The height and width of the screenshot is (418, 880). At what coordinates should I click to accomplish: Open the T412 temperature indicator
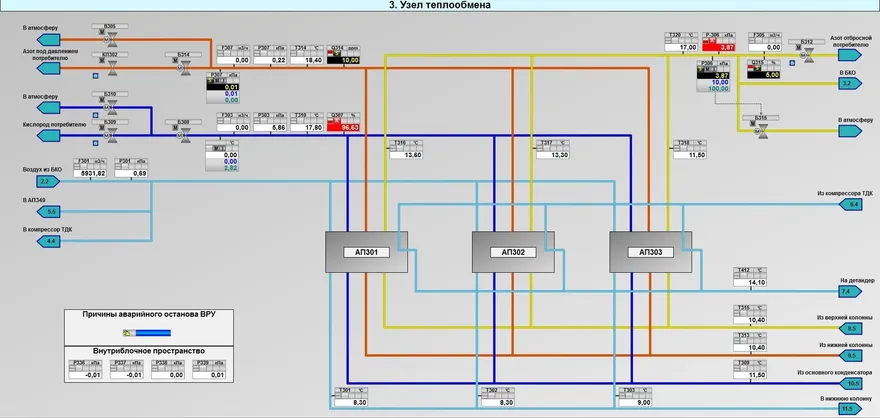click(750, 278)
